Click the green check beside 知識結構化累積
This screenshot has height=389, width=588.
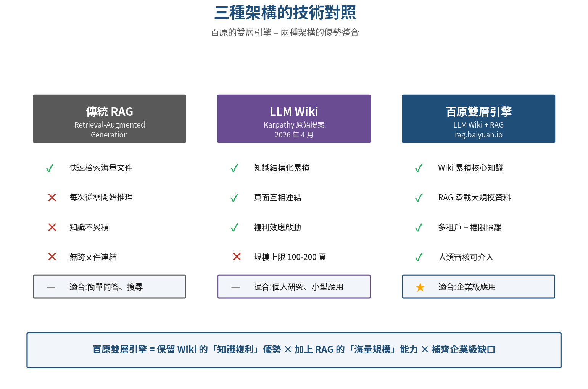pyautogui.click(x=235, y=168)
